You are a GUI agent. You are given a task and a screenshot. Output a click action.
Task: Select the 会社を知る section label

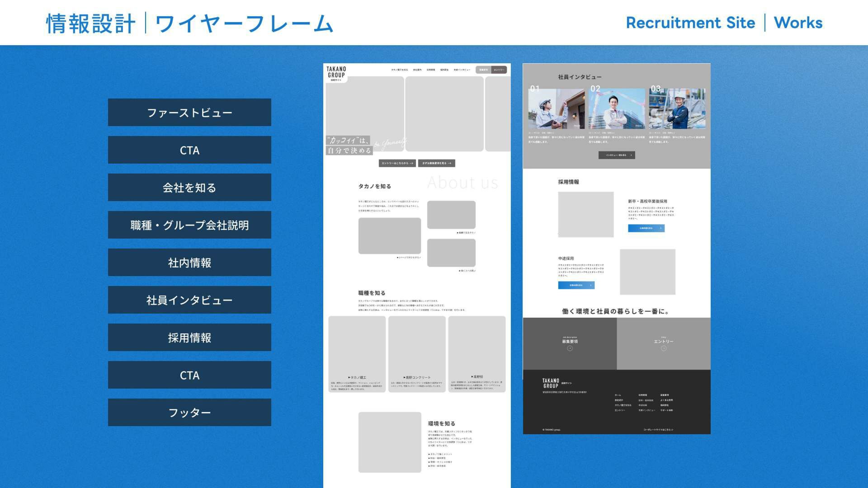pyautogui.click(x=189, y=188)
